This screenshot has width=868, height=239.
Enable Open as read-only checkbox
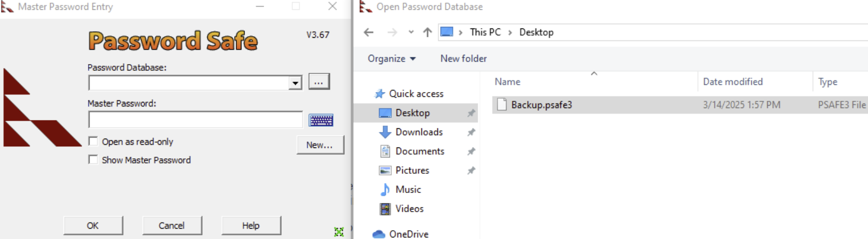point(94,141)
